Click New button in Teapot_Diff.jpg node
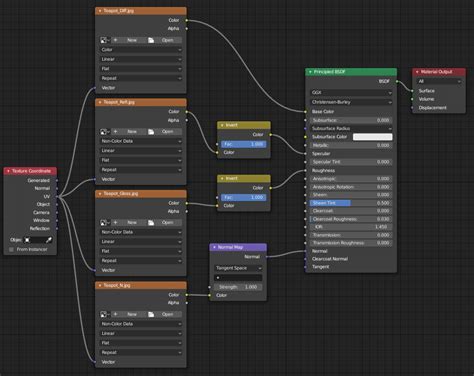The width and height of the screenshot is (474, 376). (x=129, y=40)
